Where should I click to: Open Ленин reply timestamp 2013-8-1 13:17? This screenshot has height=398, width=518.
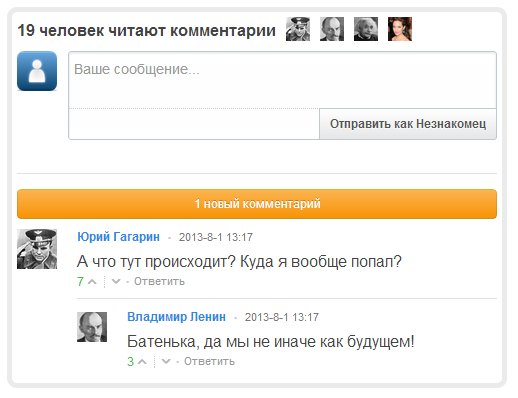[282, 317]
